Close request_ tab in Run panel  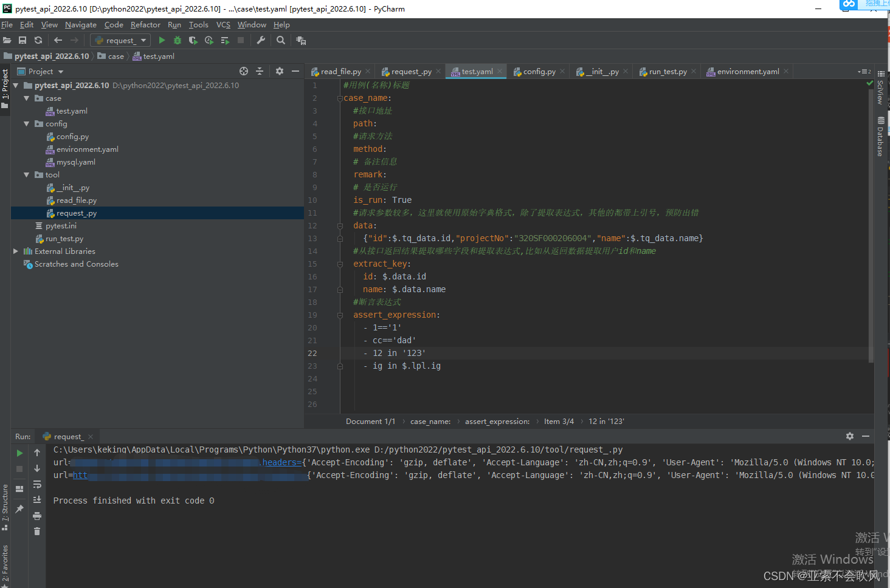pyautogui.click(x=91, y=437)
